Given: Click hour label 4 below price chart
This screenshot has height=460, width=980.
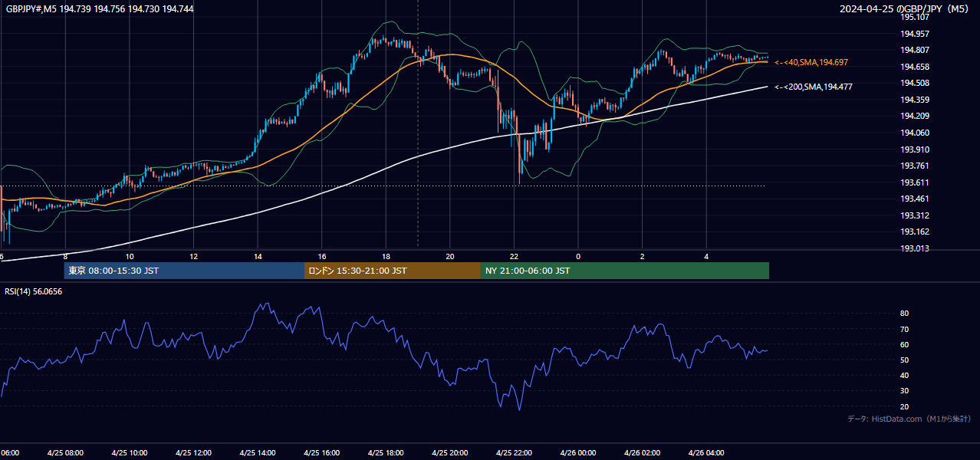Looking at the screenshot, I should point(706,256).
